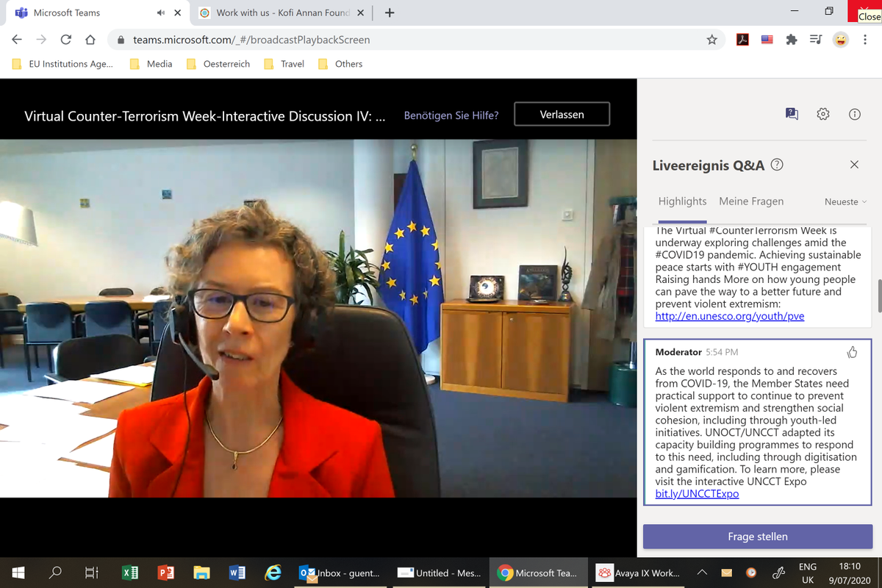The width and height of the screenshot is (882, 588).
Task: Open the Travel bookmark folder
Action: [284, 64]
